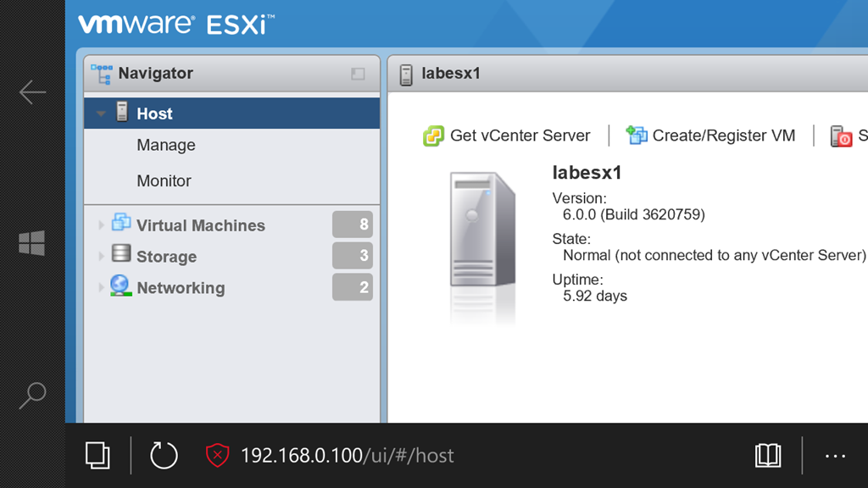The height and width of the screenshot is (488, 868).
Task: Click the labesx1 title bar host icon
Action: (x=406, y=75)
